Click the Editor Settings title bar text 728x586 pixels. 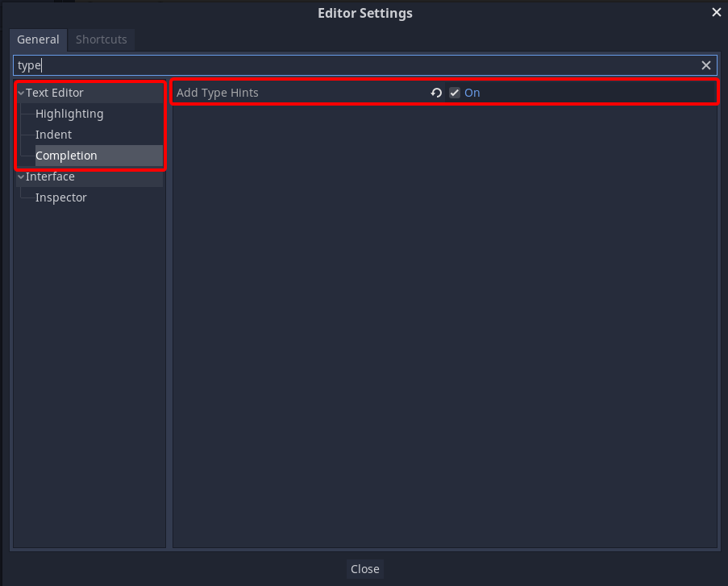click(365, 13)
